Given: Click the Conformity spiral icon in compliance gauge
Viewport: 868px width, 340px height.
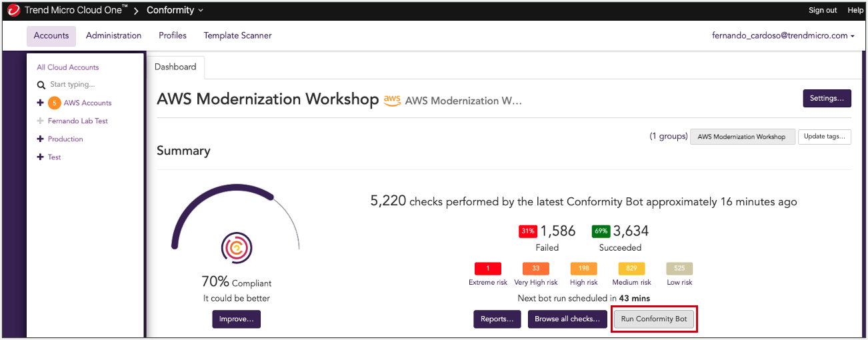Looking at the screenshot, I should [x=235, y=249].
